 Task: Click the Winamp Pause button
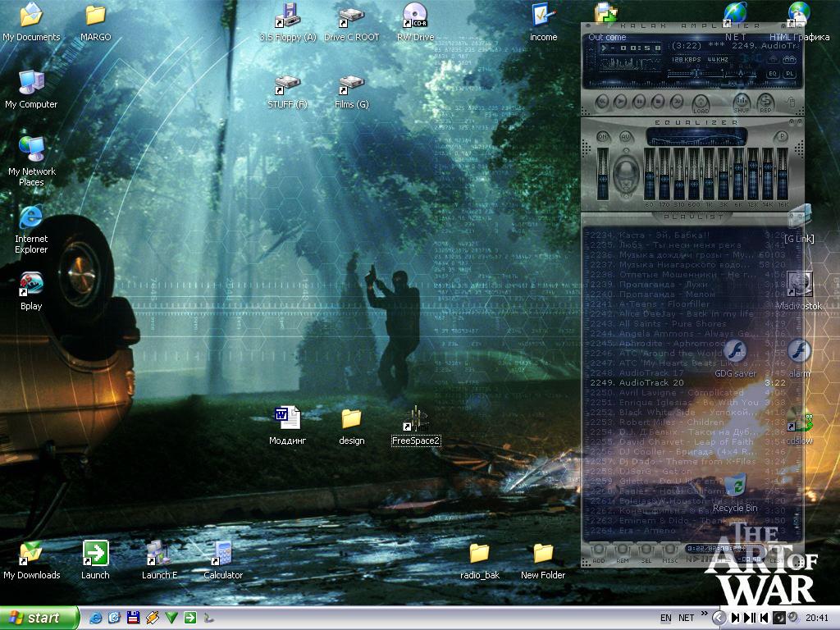[639, 101]
